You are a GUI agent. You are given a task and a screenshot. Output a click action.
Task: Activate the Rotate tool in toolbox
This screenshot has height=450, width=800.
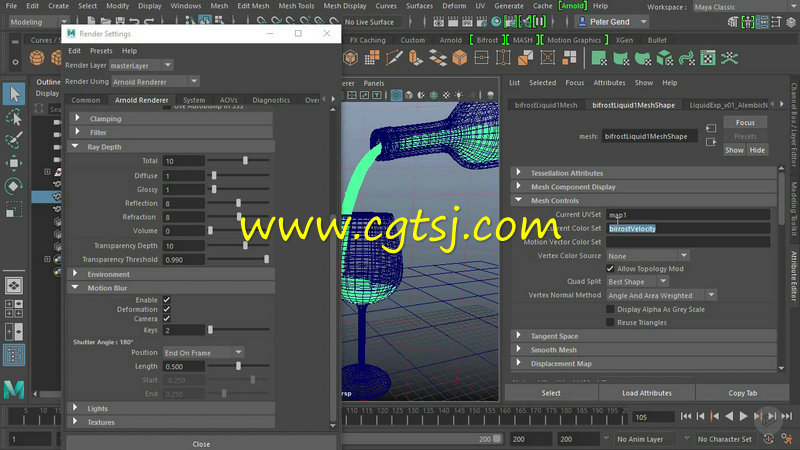(x=14, y=186)
